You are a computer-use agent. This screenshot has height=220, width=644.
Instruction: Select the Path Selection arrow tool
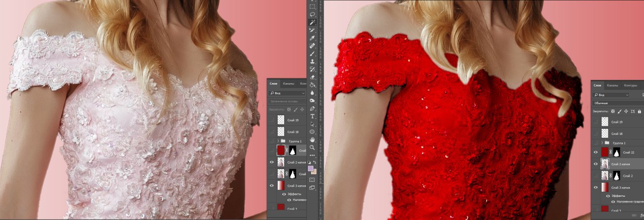[x=312, y=124]
